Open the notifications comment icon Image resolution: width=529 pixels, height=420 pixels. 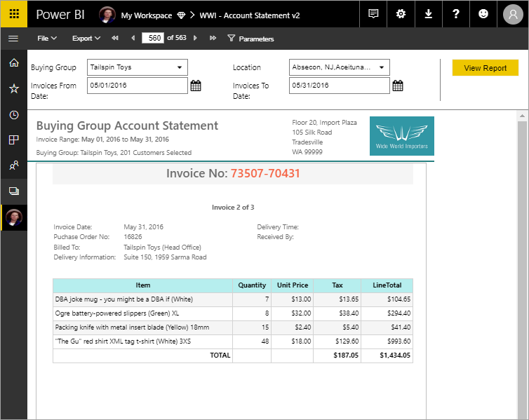click(x=373, y=14)
